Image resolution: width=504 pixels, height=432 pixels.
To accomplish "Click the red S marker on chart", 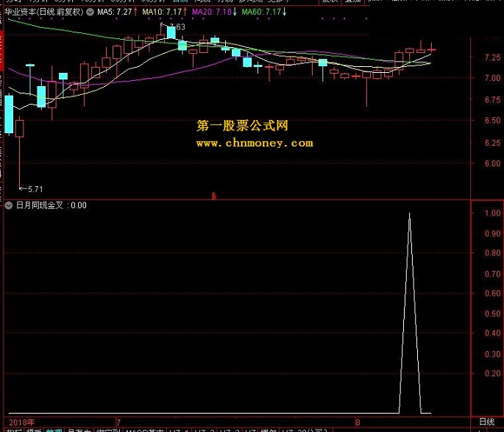I will (x=214, y=196).
